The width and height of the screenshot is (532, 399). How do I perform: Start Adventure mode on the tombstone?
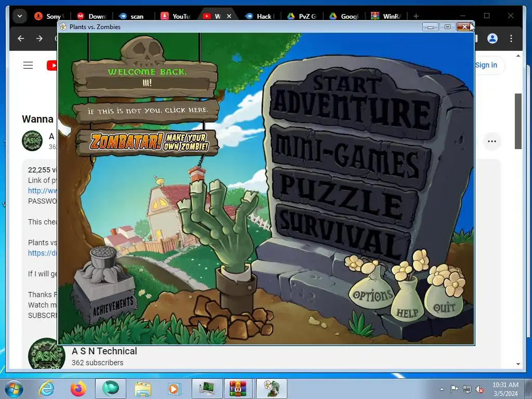(x=354, y=103)
